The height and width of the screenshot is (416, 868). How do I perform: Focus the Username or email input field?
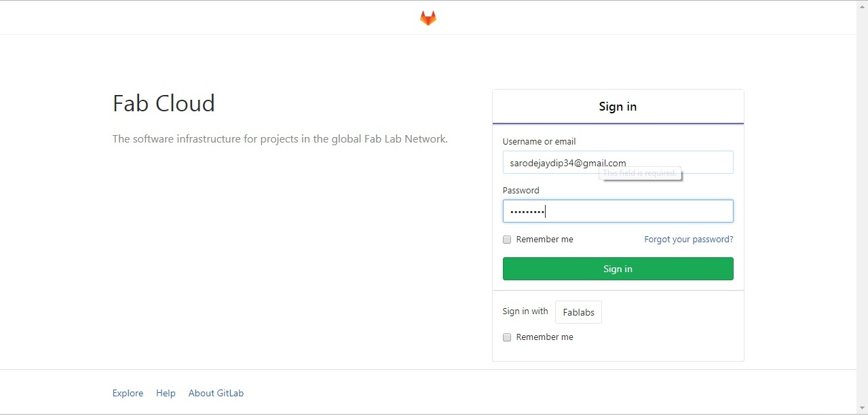pos(618,163)
